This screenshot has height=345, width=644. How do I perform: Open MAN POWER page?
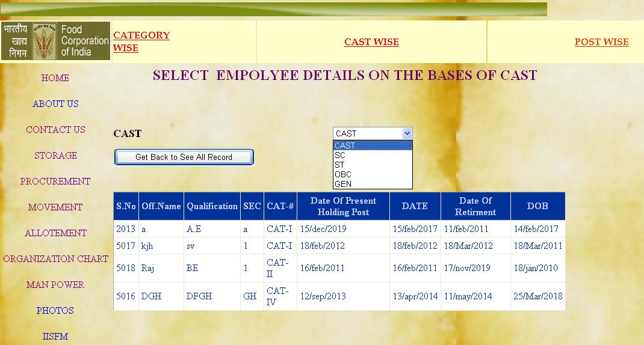(55, 285)
